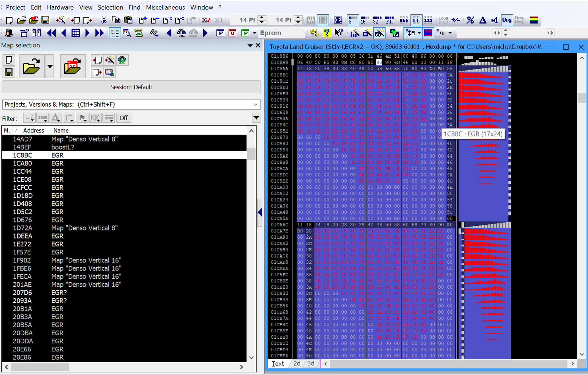588x375 pixels.
Task: Click the green arrows window sync icon
Action: point(394,33)
